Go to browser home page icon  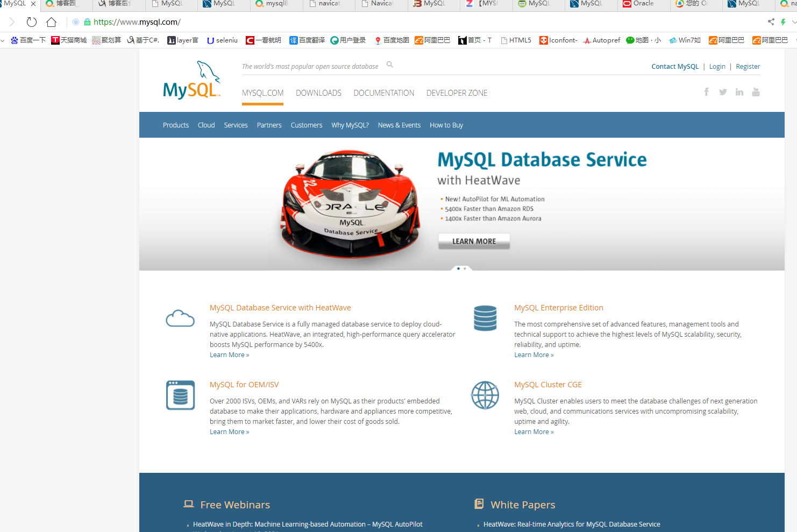pos(51,22)
